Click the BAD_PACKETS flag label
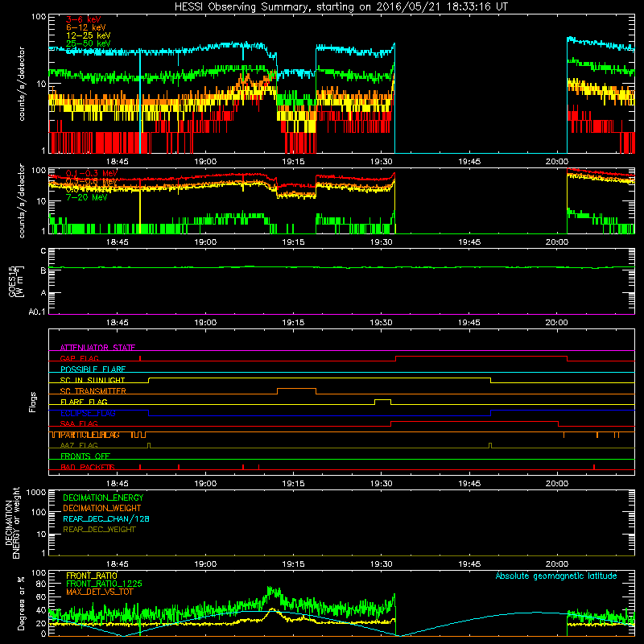The height and width of the screenshot is (644, 644). click(x=88, y=468)
